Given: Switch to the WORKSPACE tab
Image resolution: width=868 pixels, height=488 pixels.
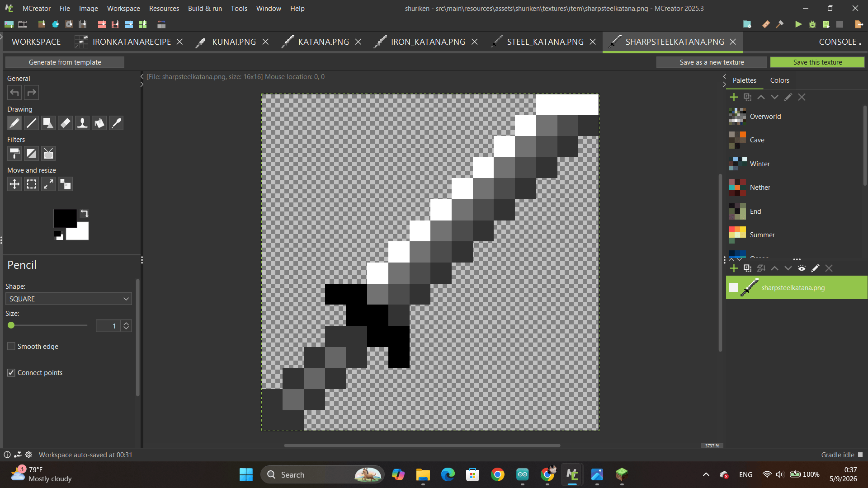Looking at the screenshot, I should (x=36, y=42).
